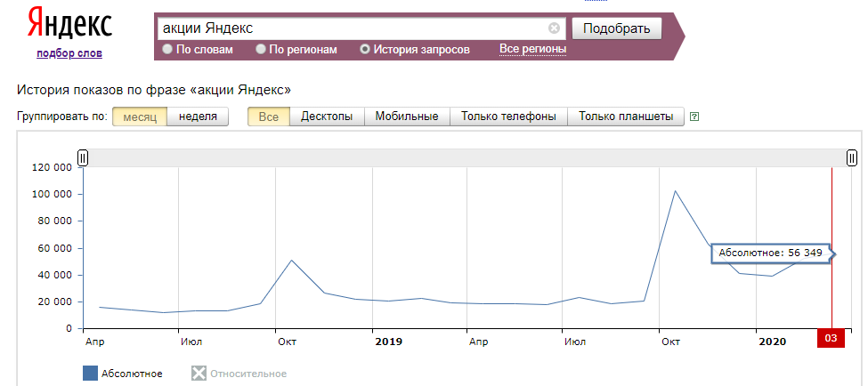868x386 pixels.
Task: Open the подбор слов link
Action: (x=69, y=53)
